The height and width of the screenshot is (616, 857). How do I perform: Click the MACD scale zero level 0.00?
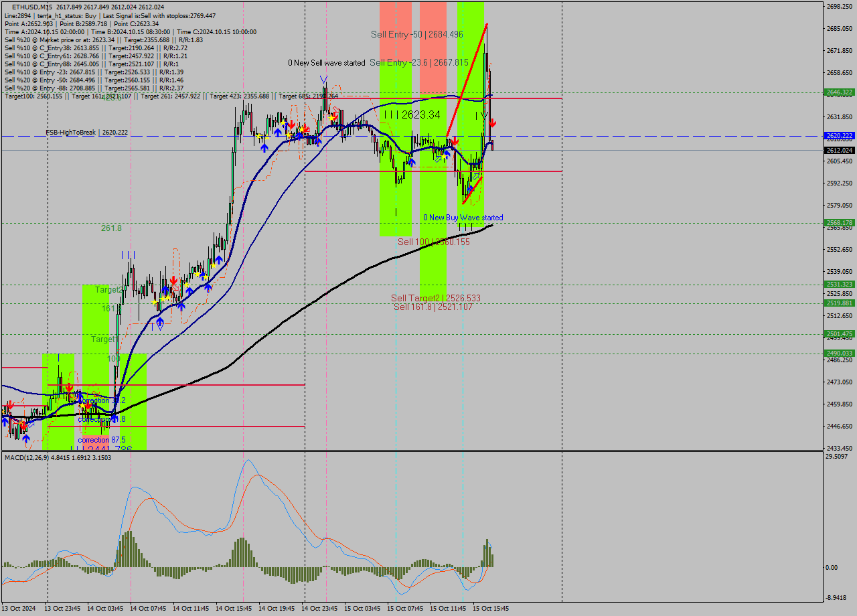coord(832,568)
